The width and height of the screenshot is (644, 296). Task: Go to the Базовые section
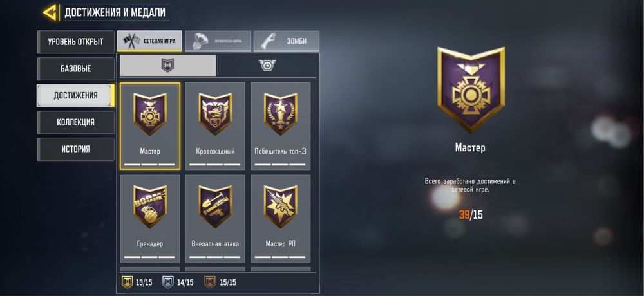[x=75, y=69]
